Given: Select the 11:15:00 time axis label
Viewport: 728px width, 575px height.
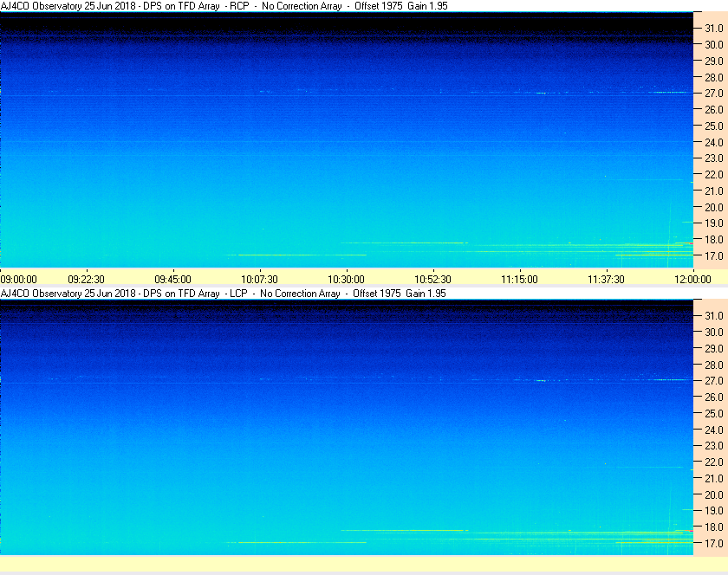Looking at the screenshot, I should click(x=519, y=280).
